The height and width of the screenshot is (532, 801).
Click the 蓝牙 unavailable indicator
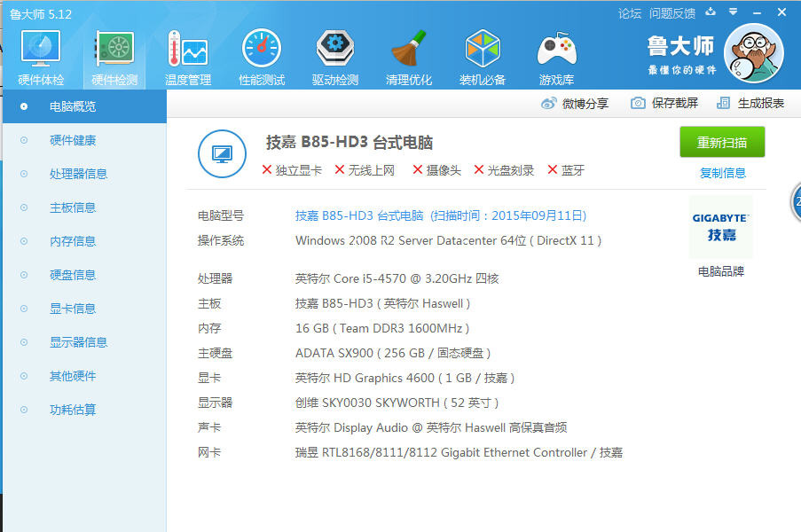click(566, 170)
